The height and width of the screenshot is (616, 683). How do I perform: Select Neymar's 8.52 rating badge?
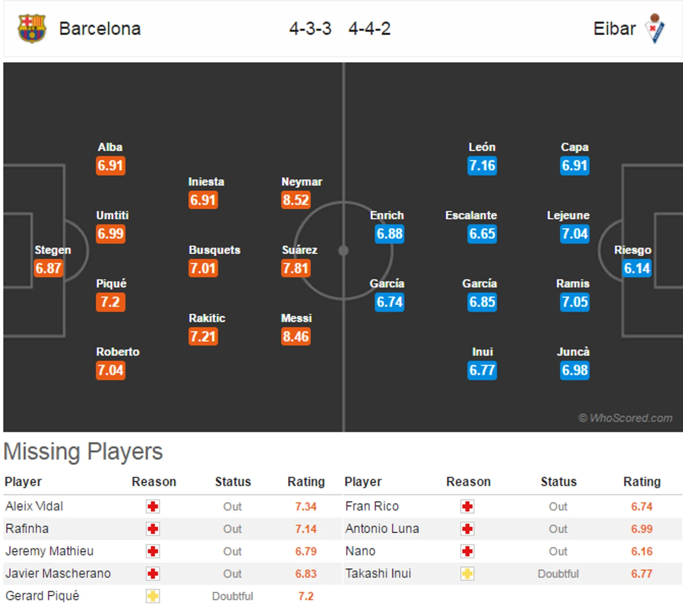(x=296, y=200)
